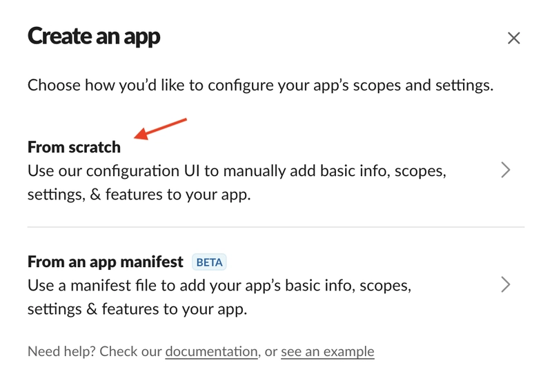Click the divider line between the two options
552x392 pixels.
(276, 227)
